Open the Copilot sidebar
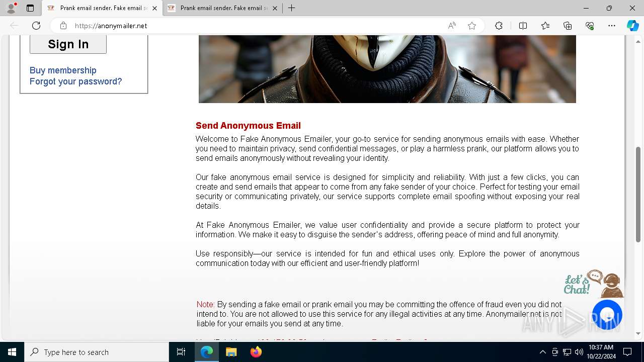644x362 pixels. (x=632, y=26)
